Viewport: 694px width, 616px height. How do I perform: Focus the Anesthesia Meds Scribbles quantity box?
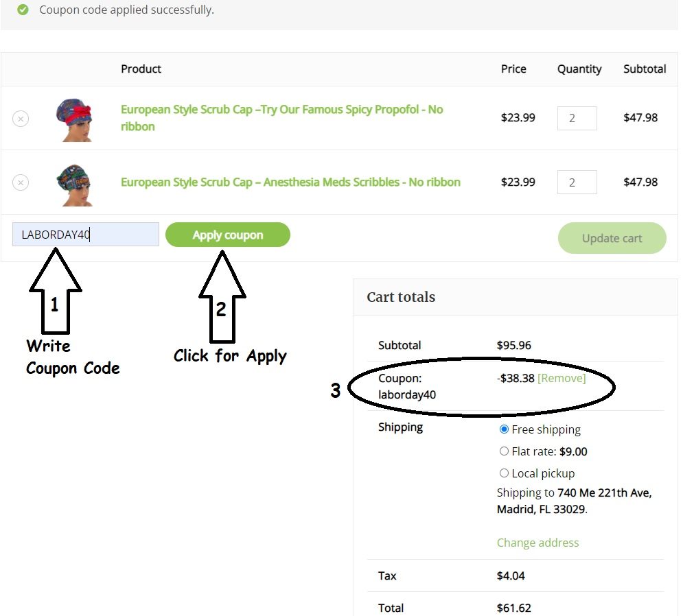pyautogui.click(x=577, y=182)
